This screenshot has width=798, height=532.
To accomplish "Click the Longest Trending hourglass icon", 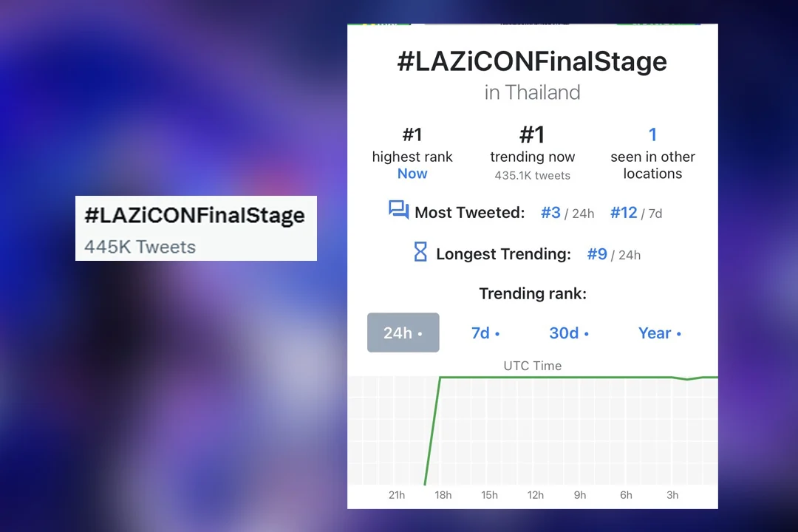I will pyautogui.click(x=420, y=253).
